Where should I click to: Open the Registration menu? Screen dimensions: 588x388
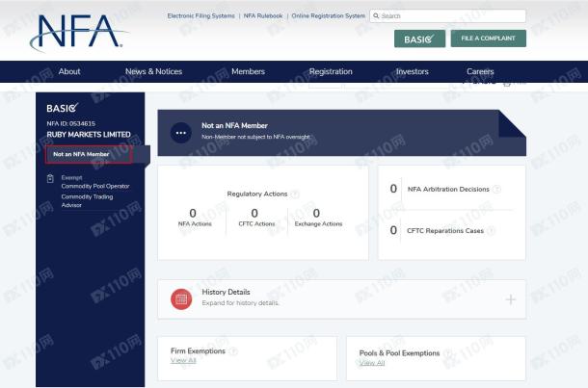click(331, 71)
